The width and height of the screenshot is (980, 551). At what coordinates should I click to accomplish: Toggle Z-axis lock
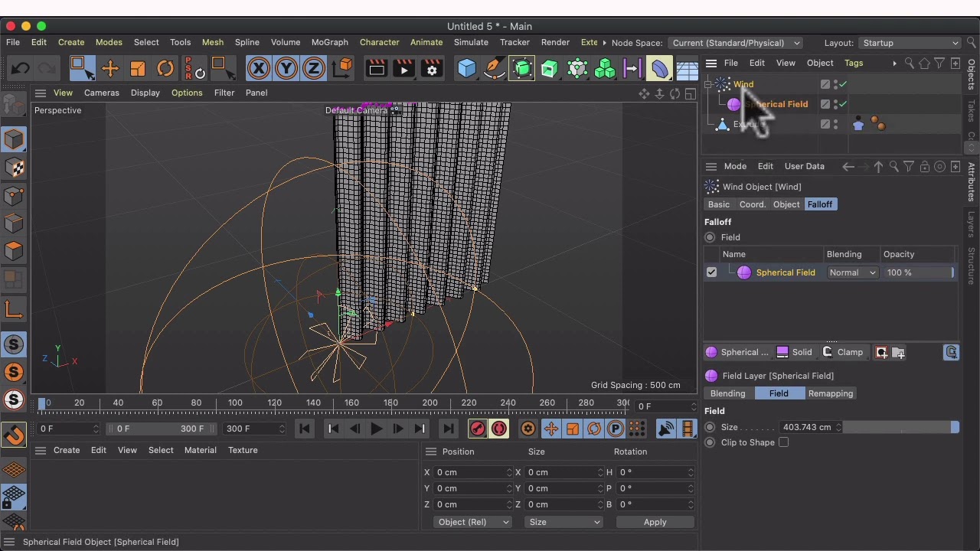click(314, 69)
